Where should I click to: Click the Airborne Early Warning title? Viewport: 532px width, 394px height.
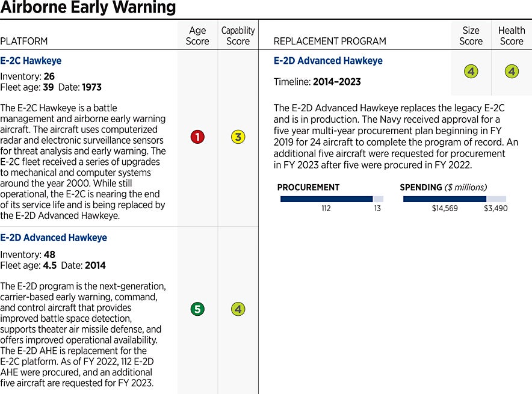(88, 8)
